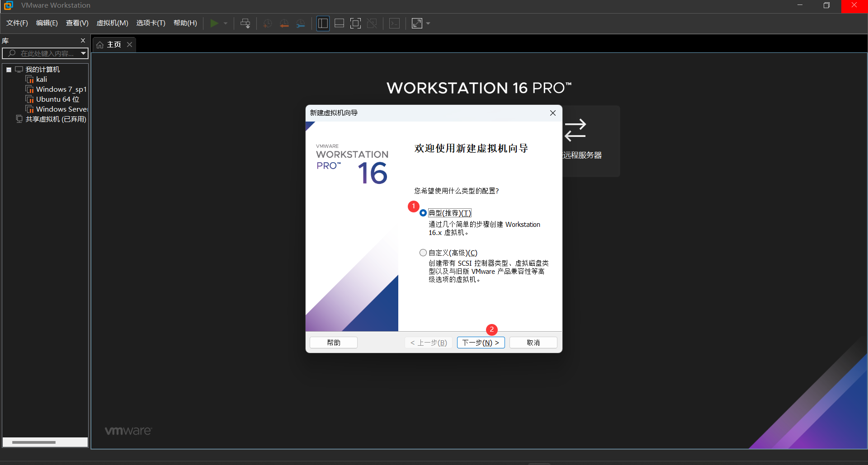The width and height of the screenshot is (868, 465).
Task: Select 典型(推荐)(T) radio button
Action: pyautogui.click(x=423, y=213)
